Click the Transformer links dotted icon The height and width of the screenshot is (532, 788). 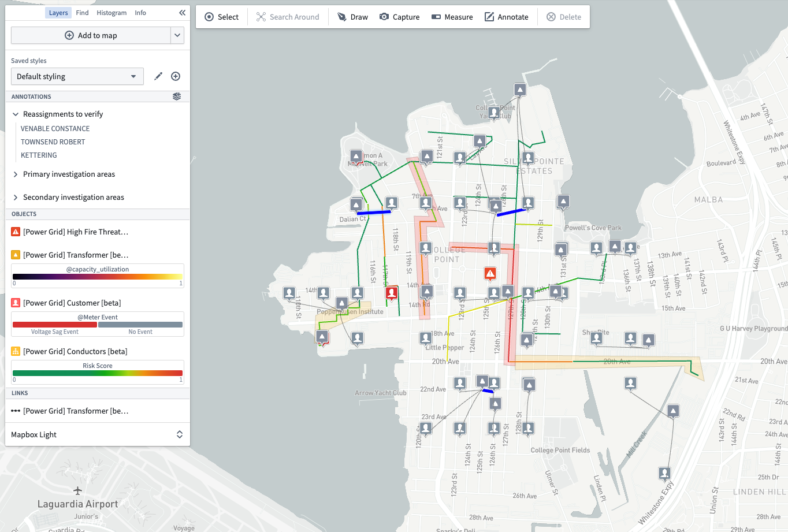point(16,411)
